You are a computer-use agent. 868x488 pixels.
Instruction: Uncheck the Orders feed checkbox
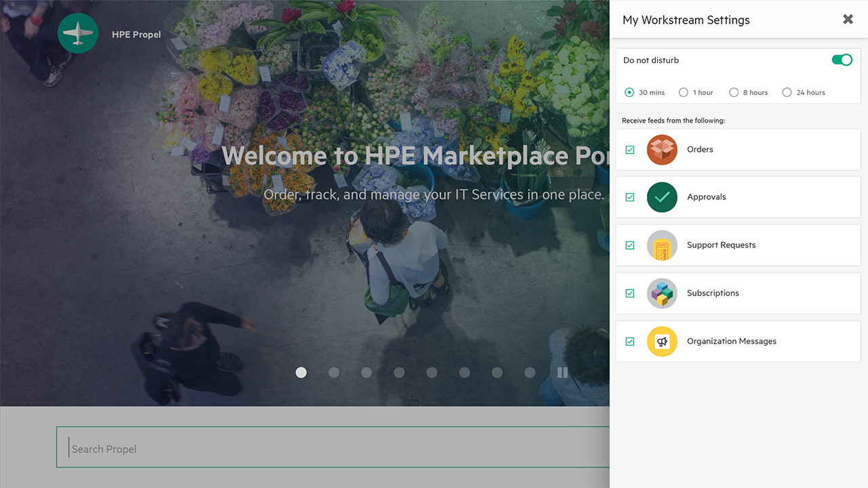tap(630, 150)
